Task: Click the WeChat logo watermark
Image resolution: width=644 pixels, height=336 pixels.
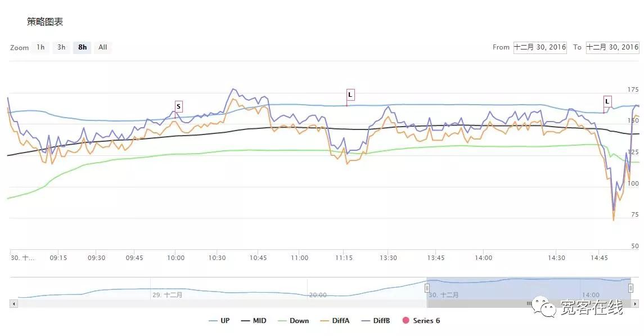Action: point(543,307)
